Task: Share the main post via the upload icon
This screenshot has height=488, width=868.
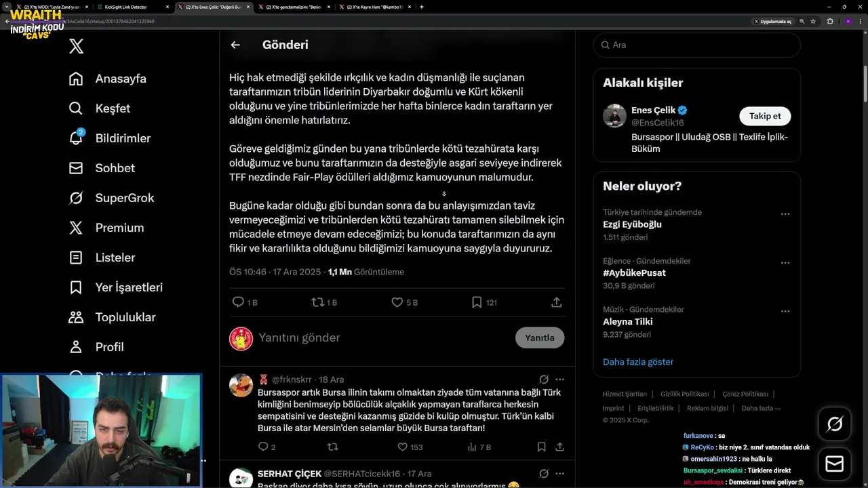Action: pyautogui.click(x=556, y=302)
